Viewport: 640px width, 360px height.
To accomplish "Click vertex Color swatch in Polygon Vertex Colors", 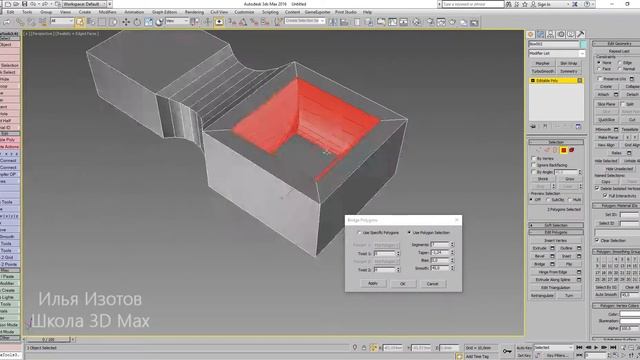I will point(630,314).
